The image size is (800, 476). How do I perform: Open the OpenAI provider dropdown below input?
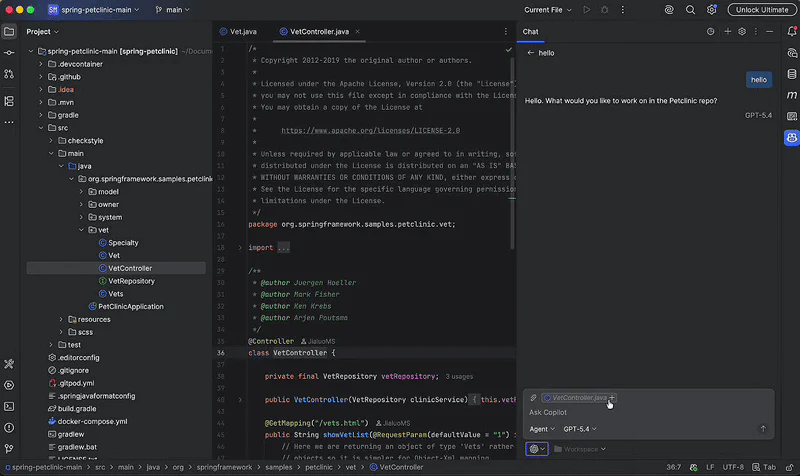537,449
